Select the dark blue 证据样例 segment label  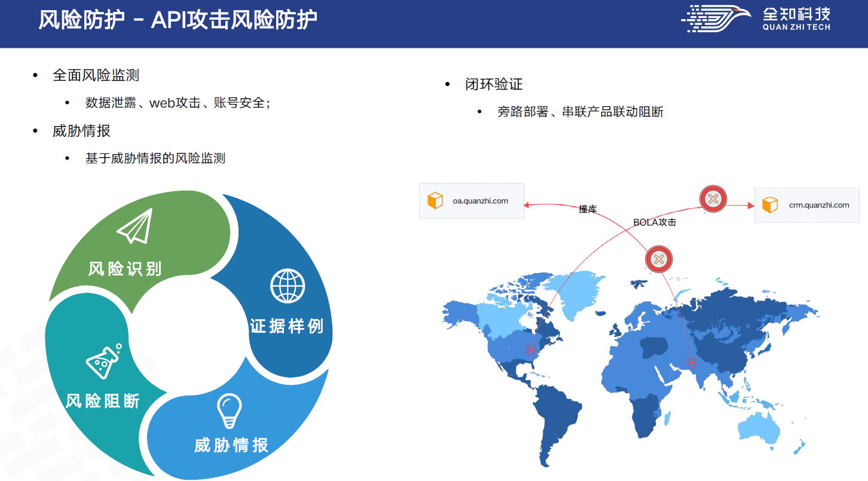[x=286, y=326]
